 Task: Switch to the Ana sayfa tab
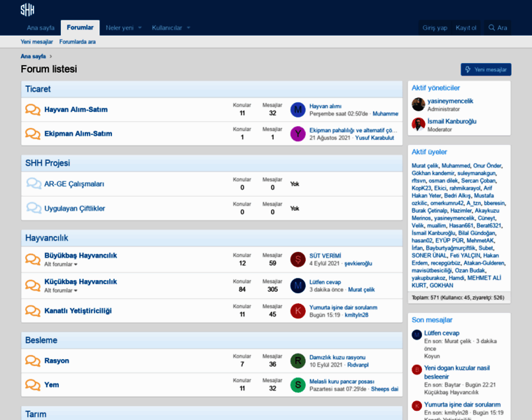[x=41, y=28]
